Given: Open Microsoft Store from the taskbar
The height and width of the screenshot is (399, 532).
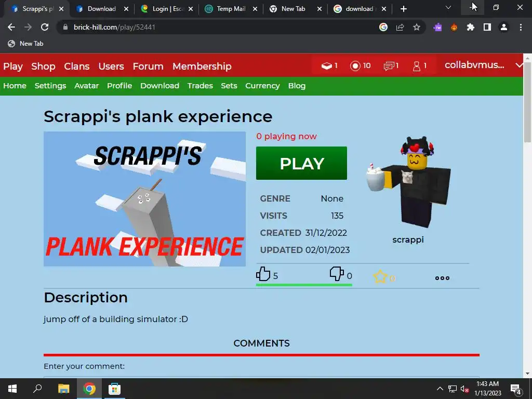Looking at the screenshot, I should (x=114, y=389).
